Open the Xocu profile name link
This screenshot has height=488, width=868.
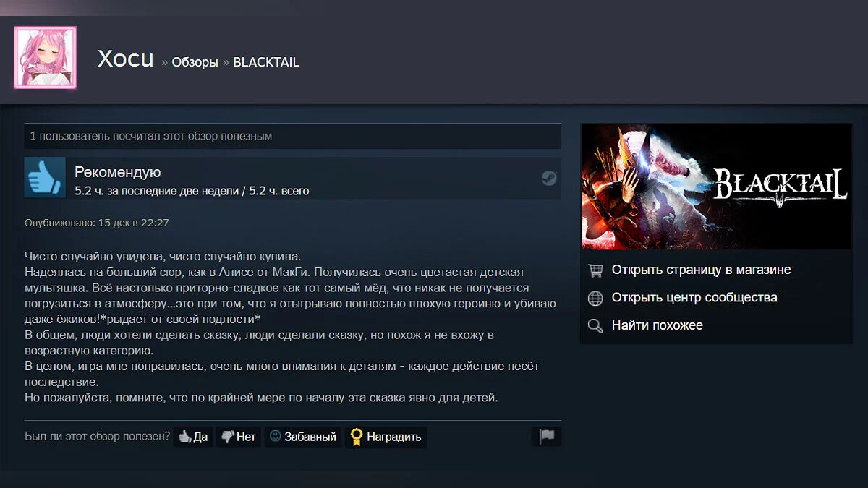pyautogui.click(x=126, y=59)
